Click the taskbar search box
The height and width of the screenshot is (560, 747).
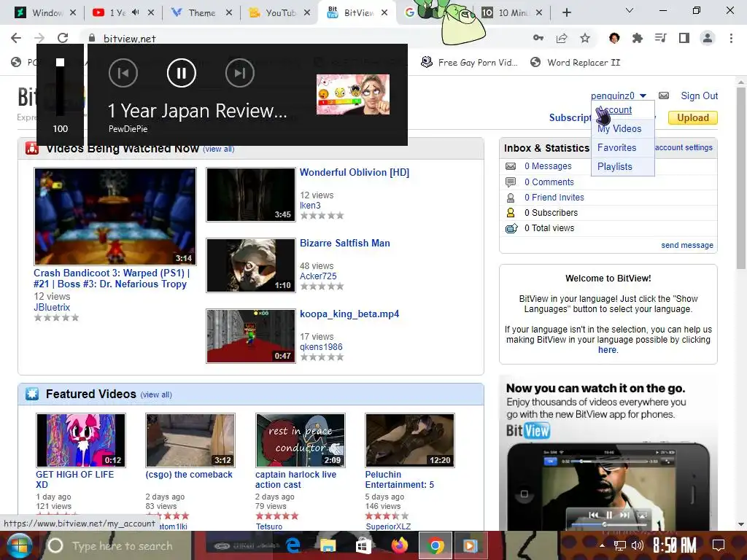tap(117, 545)
